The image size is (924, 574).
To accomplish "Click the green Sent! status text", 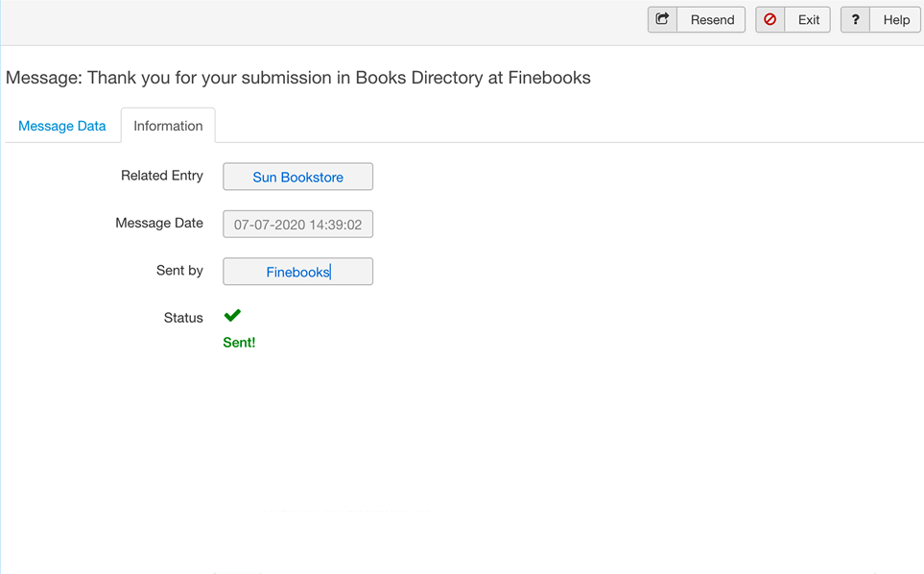I will pyautogui.click(x=239, y=343).
